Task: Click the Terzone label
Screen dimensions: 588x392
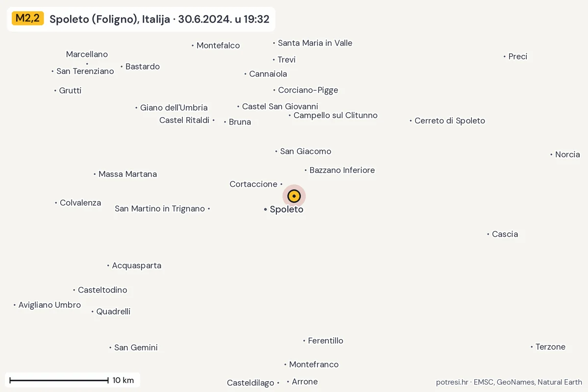Action: [550, 347]
